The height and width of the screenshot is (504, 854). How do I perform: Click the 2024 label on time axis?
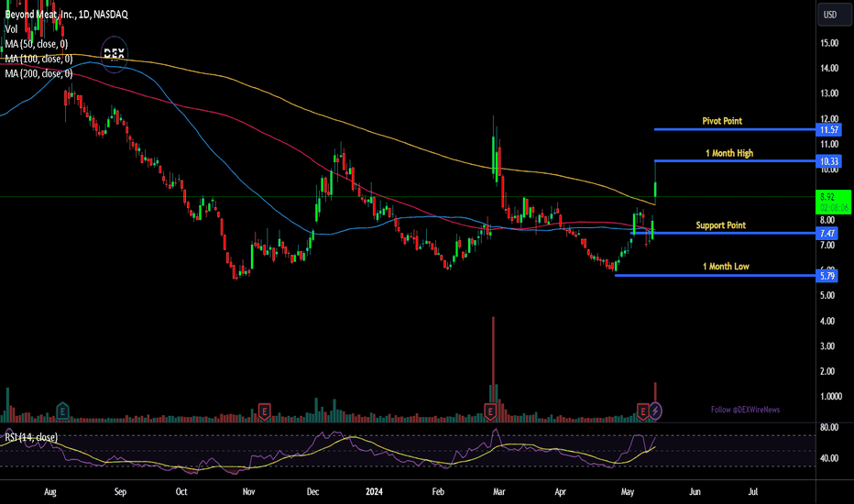(374, 491)
